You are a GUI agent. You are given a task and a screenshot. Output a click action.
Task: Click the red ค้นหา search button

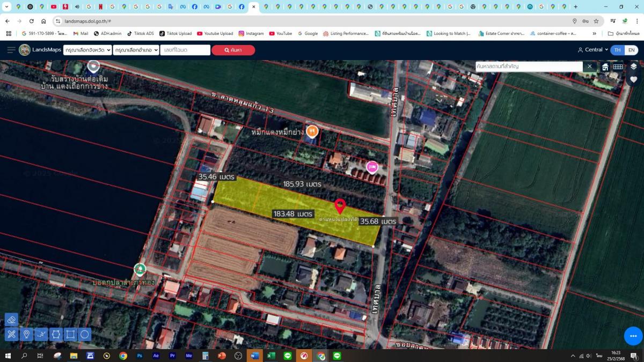(233, 50)
